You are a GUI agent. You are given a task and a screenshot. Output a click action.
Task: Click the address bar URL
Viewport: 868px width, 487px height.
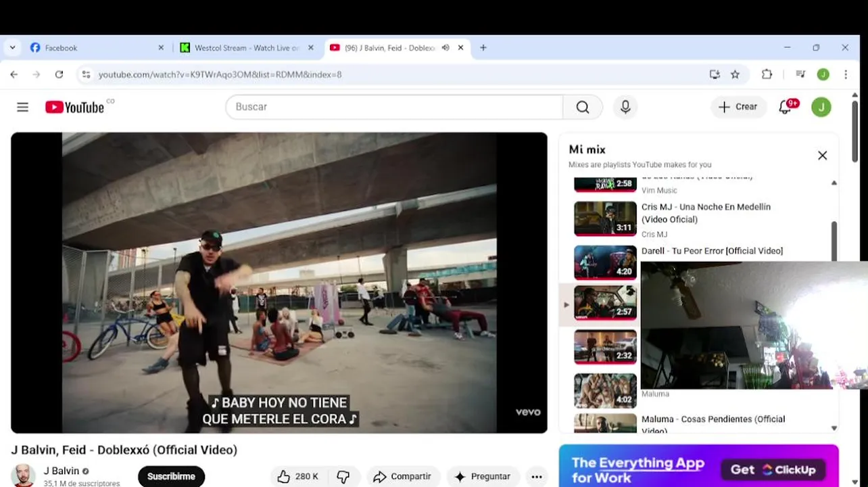[220, 74]
